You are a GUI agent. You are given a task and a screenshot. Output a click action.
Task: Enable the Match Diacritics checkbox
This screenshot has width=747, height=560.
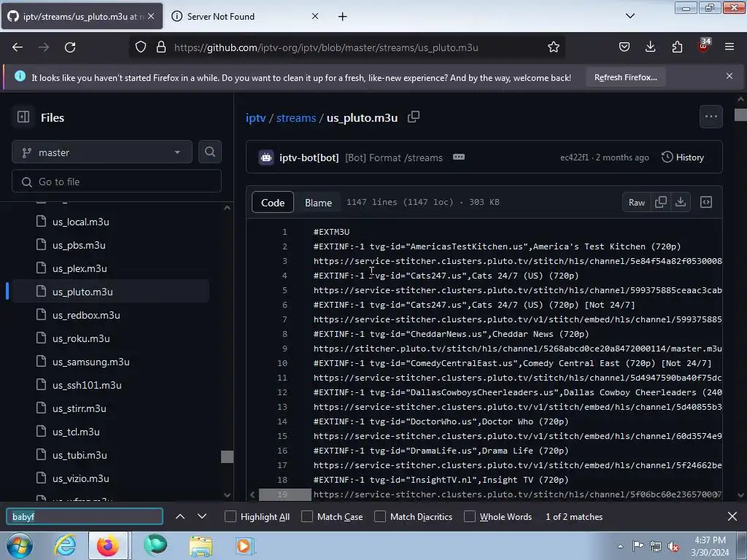(x=380, y=517)
